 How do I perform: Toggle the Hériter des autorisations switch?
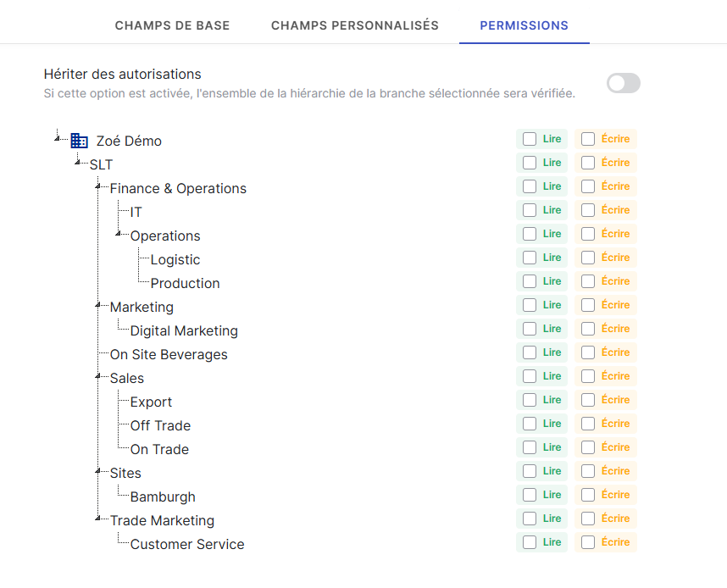click(624, 83)
